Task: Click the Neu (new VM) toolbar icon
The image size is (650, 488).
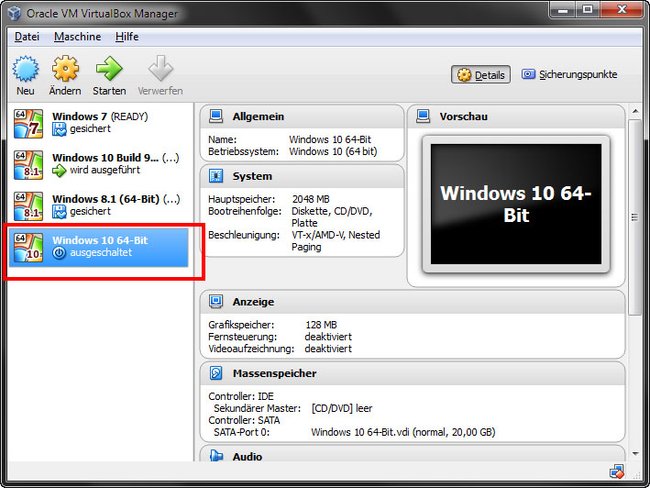Action: (x=26, y=69)
